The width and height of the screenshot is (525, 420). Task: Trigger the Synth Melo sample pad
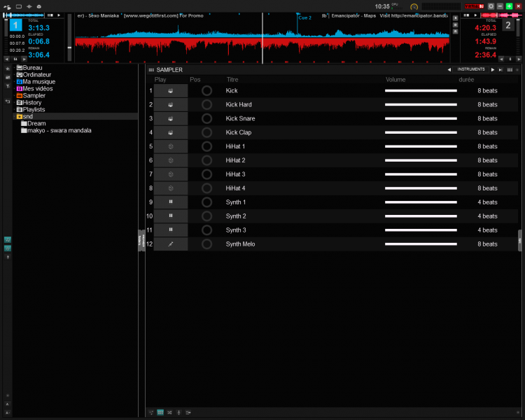pos(171,244)
